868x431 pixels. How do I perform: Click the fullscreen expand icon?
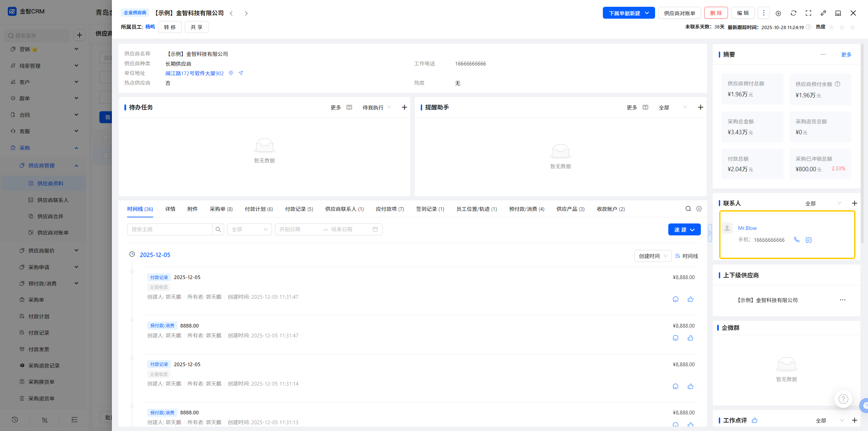coord(808,13)
